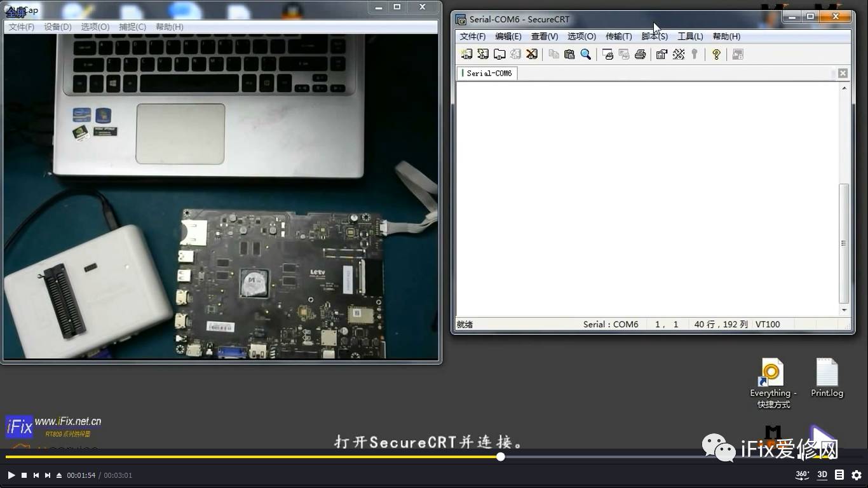
Task: Open Session Options from the toolbar
Action: click(661, 55)
